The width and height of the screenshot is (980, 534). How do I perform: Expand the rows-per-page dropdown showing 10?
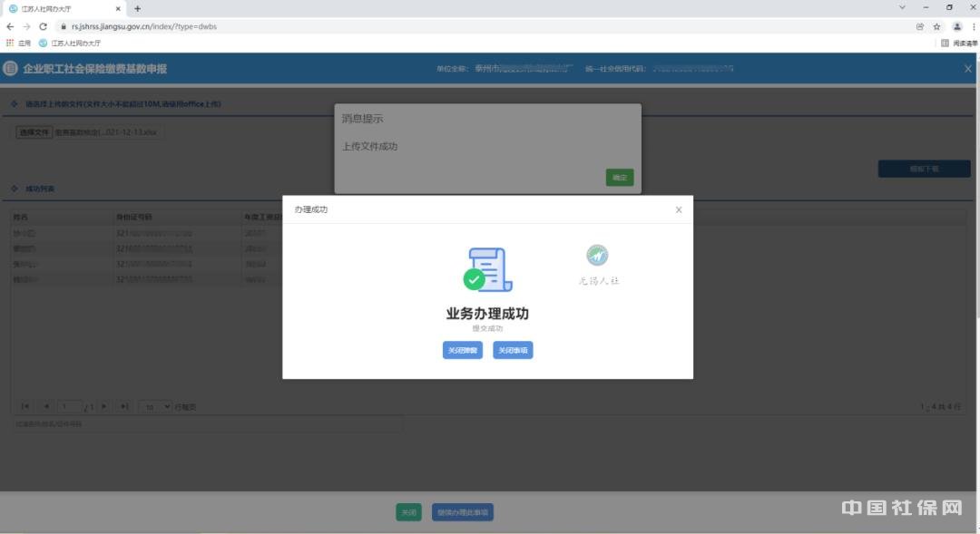point(155,407)
